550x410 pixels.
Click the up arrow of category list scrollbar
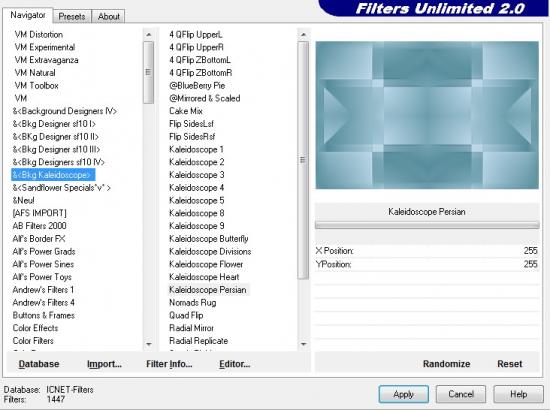click(149, 35)
